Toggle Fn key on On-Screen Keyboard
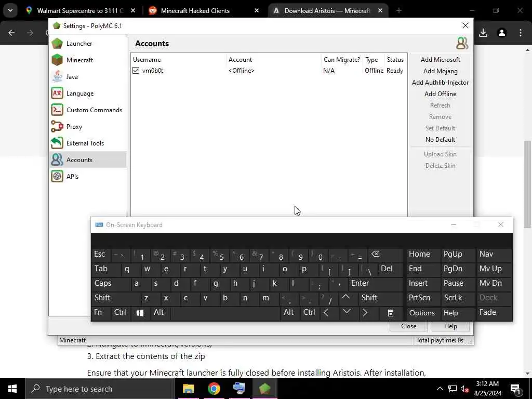The width and height of the screenshot is (532, 399). pos(101,312)
